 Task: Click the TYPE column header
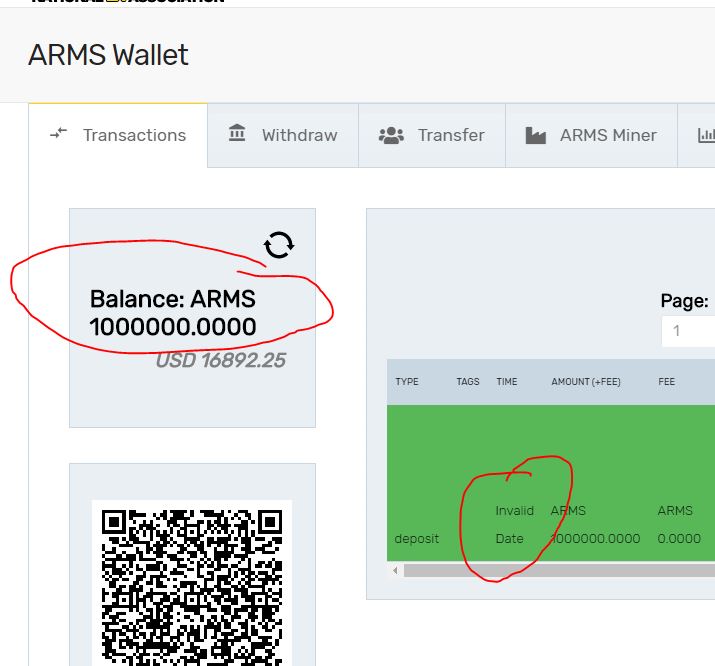[407, 382]
